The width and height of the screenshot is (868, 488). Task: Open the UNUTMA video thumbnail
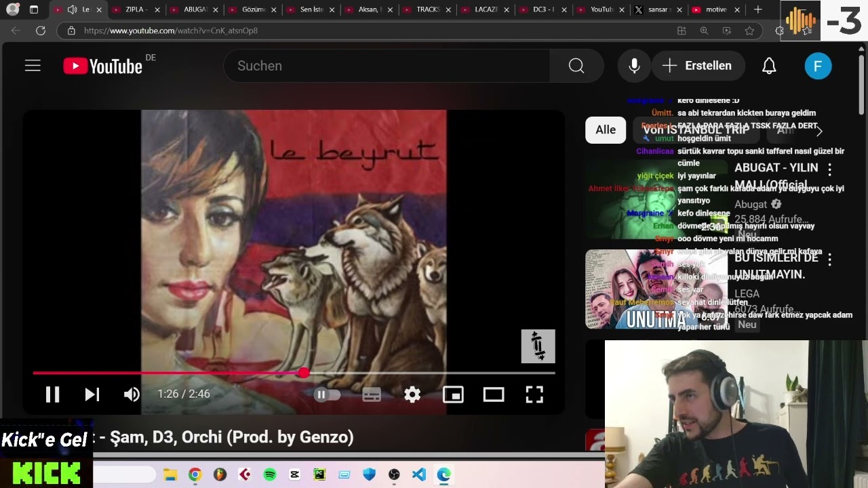point(656,289)
